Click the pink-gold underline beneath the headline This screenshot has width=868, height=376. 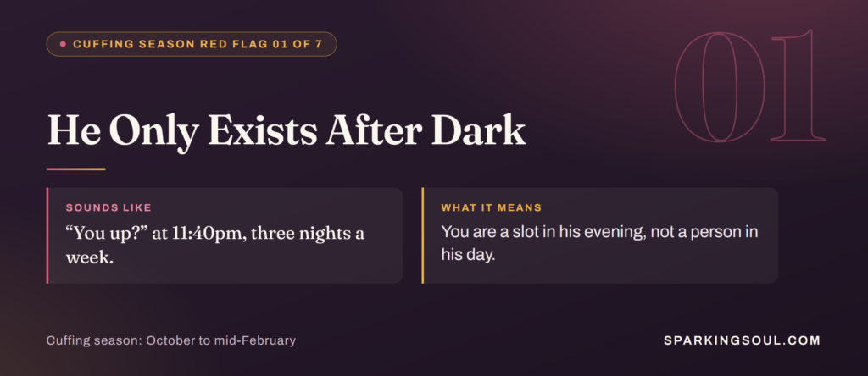click(x=75, y=169)
